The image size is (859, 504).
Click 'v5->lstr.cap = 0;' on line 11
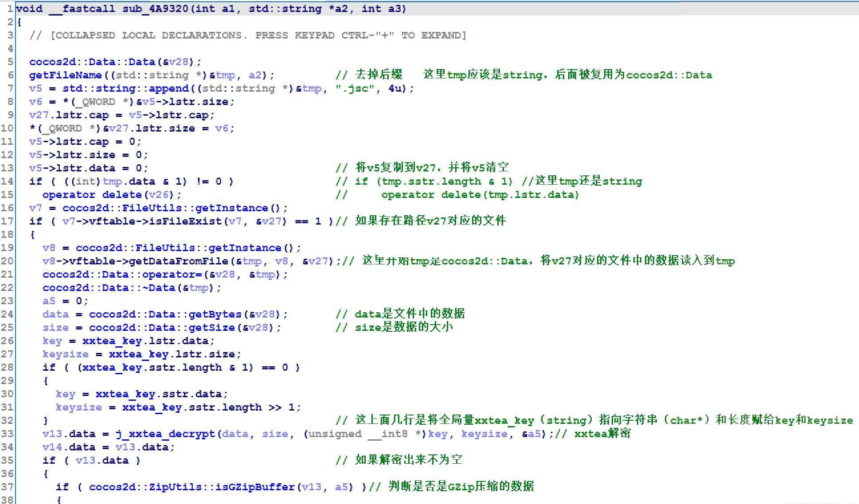(x=85, y=142)
